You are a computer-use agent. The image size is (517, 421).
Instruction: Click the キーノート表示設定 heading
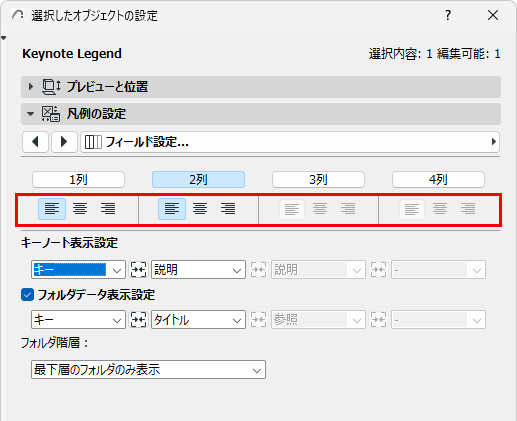69,243
